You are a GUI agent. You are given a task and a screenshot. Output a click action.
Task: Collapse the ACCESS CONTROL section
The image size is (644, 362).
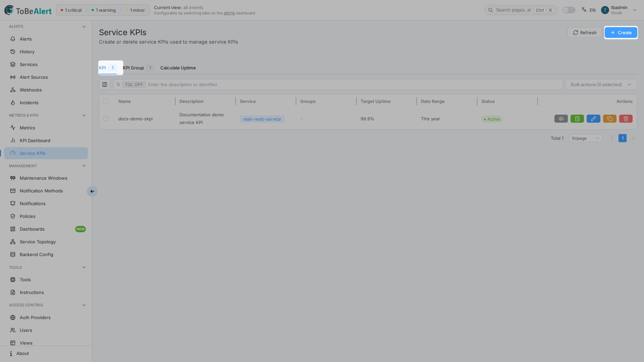pos(84,305)
